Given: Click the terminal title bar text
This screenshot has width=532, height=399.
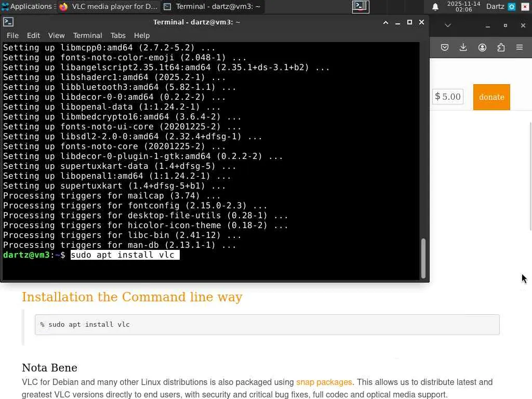Looking at the screenshot, I should 196,22.
